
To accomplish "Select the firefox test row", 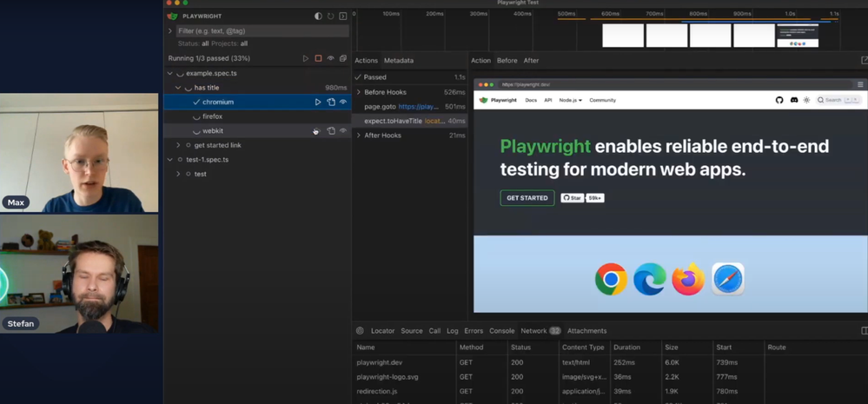I will point(257,116).
